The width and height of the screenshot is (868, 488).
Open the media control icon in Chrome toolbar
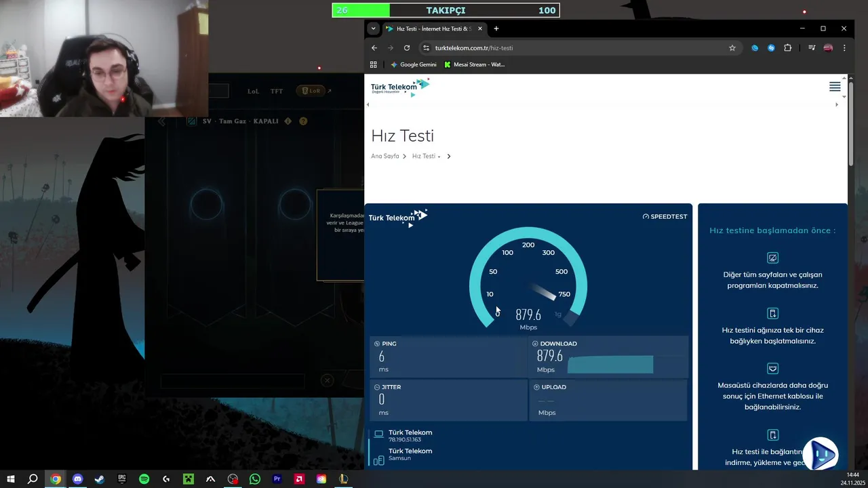pos(812,48)
